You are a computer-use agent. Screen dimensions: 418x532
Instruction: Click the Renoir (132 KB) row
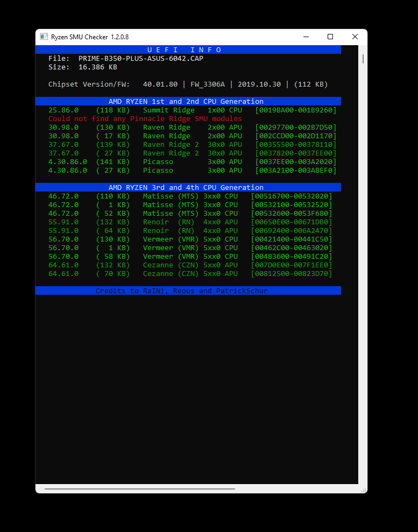(190, 222)
